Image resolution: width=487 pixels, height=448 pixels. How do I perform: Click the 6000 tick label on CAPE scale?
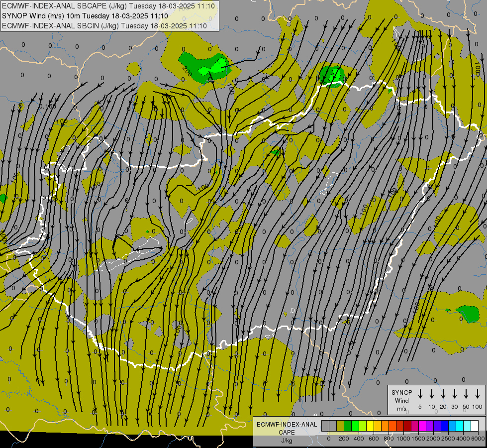coord(478,439)
